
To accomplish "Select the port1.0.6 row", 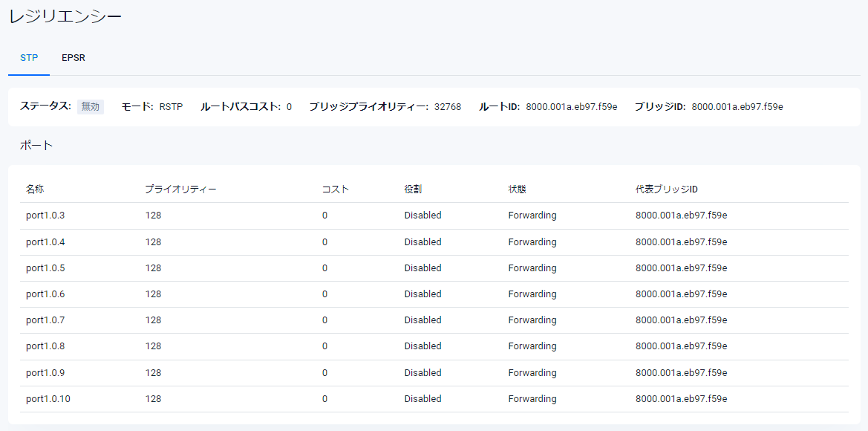I will click(x=45, y=294).
